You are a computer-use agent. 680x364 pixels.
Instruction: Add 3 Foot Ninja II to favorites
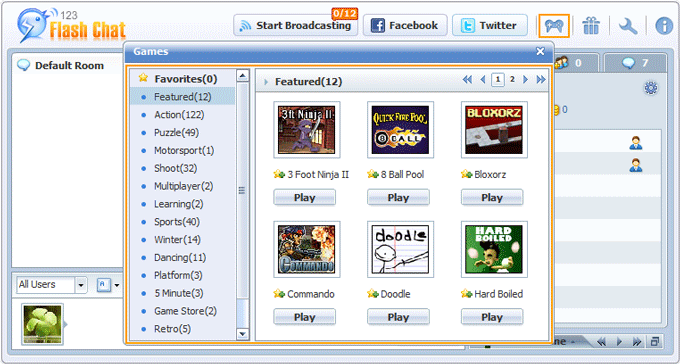click(x=279, y=174)
